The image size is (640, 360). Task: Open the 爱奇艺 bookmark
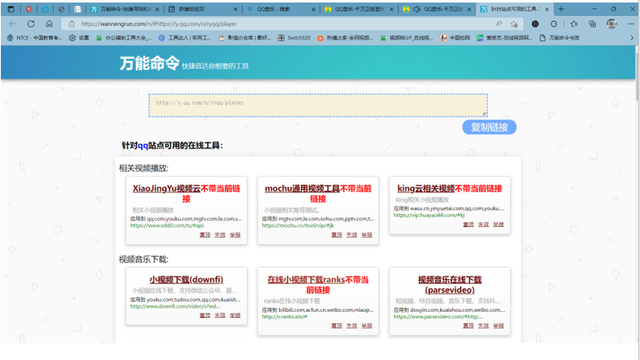tap(505, 38)
